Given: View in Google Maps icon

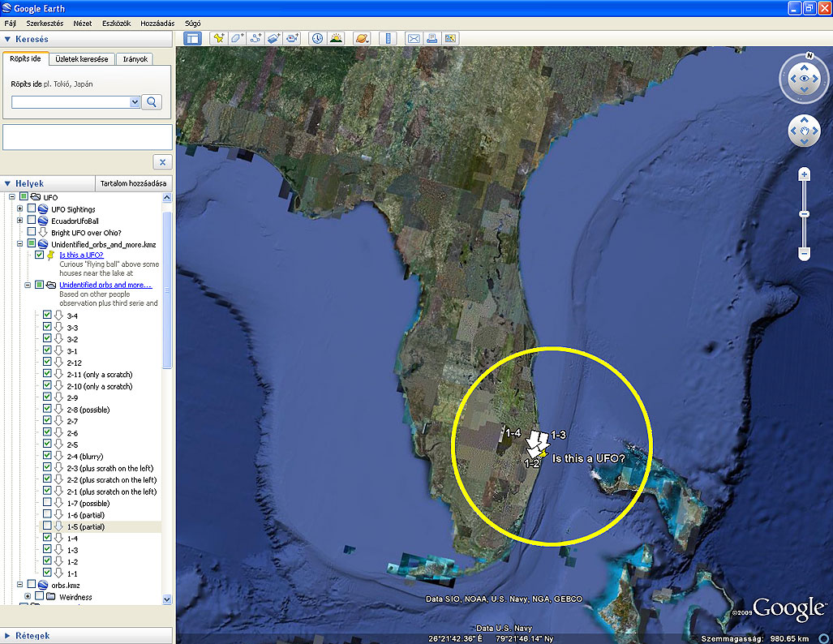Looking at the screenshot, I should [450, 38].
